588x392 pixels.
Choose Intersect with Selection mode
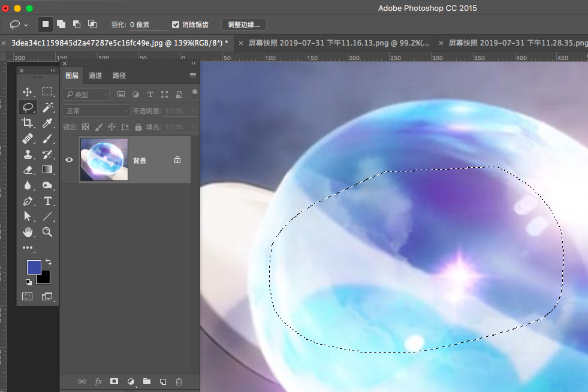tap(92, 25)
